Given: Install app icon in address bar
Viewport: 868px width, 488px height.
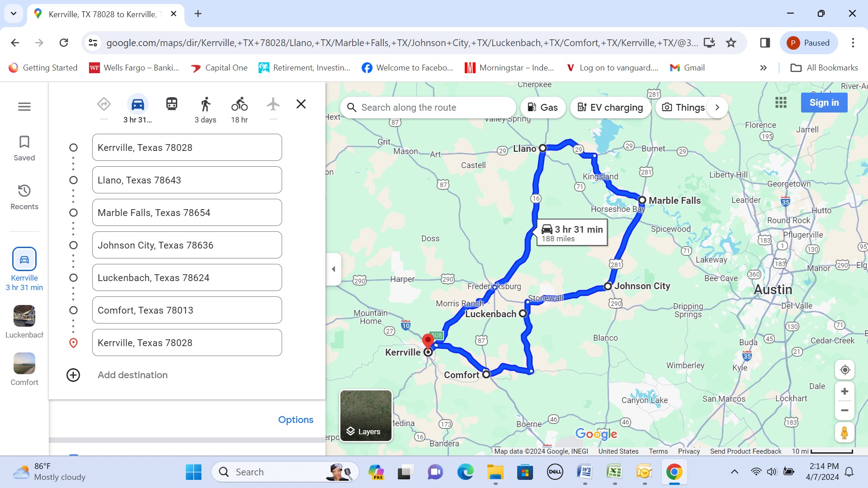Looking at the screenshot, I should [709, 43].
